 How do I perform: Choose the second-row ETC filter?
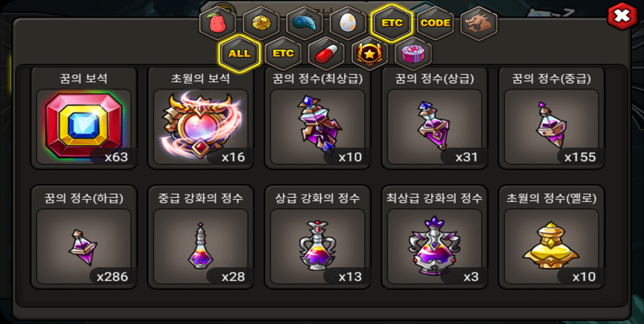[283, 54]
